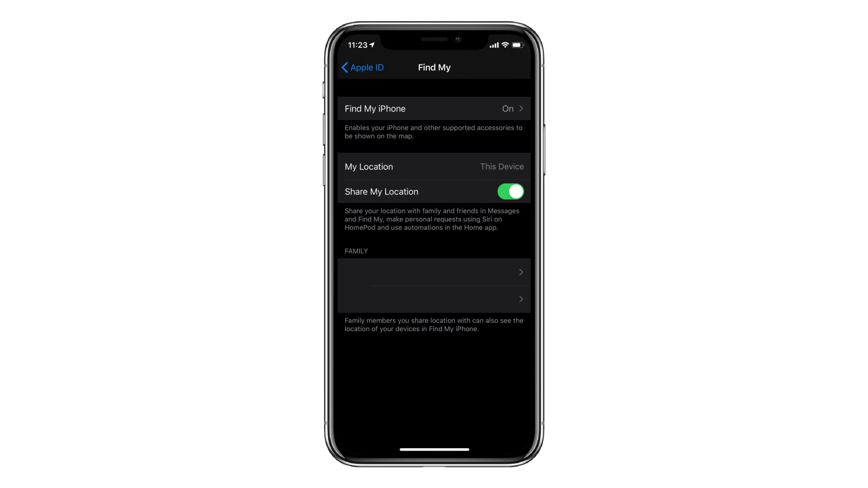
Task: Tap the Find My iPhone forward arrow
Action: coord(521,108)
